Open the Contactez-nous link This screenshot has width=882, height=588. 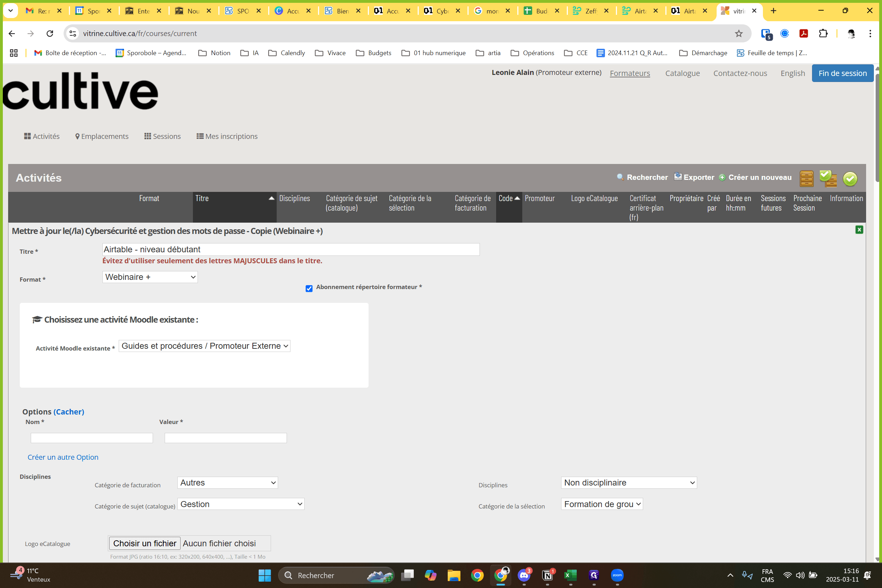740,73
